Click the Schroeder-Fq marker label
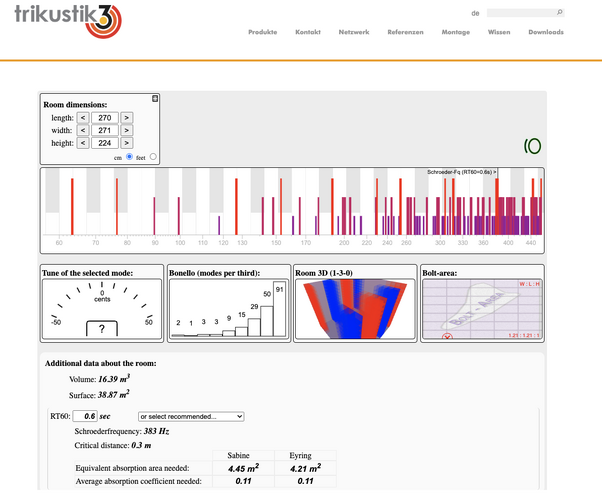This screenshot has width=602, height=500. point(462,172)
